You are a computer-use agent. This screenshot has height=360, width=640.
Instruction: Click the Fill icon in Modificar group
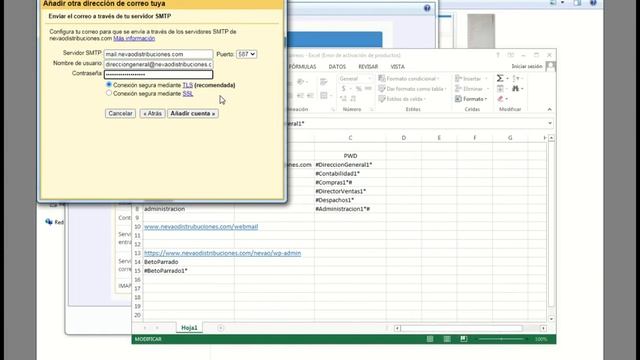[500, 89]
